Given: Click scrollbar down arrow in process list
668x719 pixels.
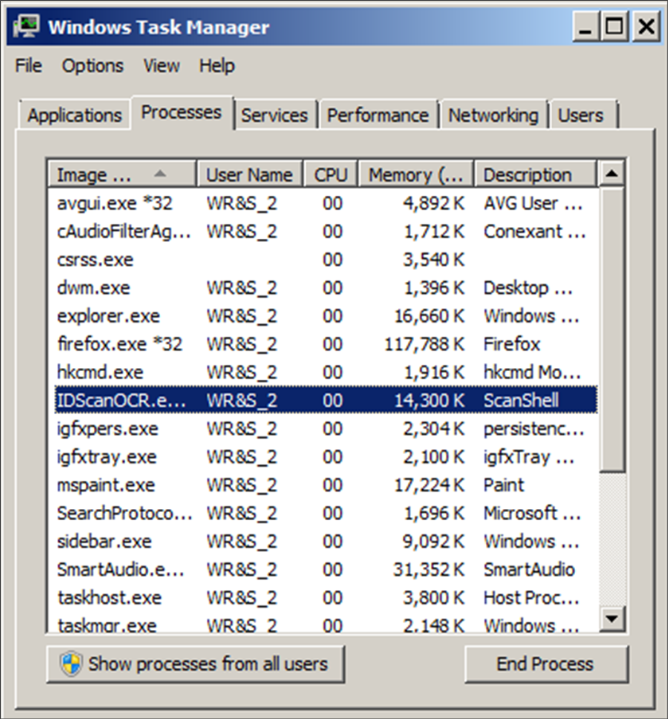Looking at the screenshot, I should pos(612,620).
